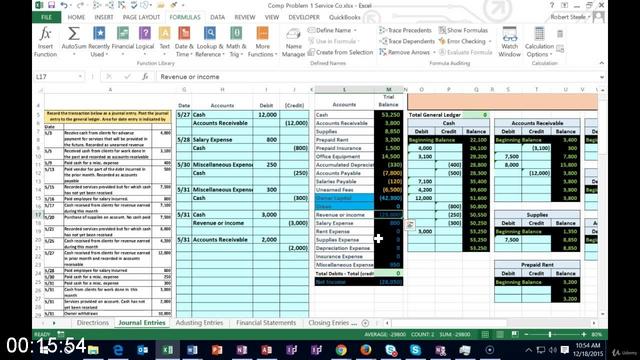The width and height of the screenshot is (640, 360).
Task: Expand the Error Checking dropdown arrow
Action: coord(490,41)
